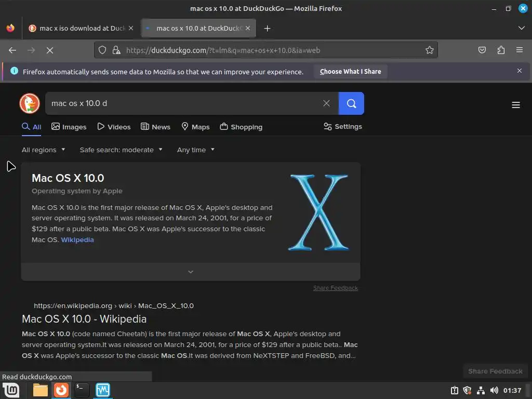Select the Firefox taskbar icon
The height and width of the screenshot is (399, 532).
[x=61, y=390]
